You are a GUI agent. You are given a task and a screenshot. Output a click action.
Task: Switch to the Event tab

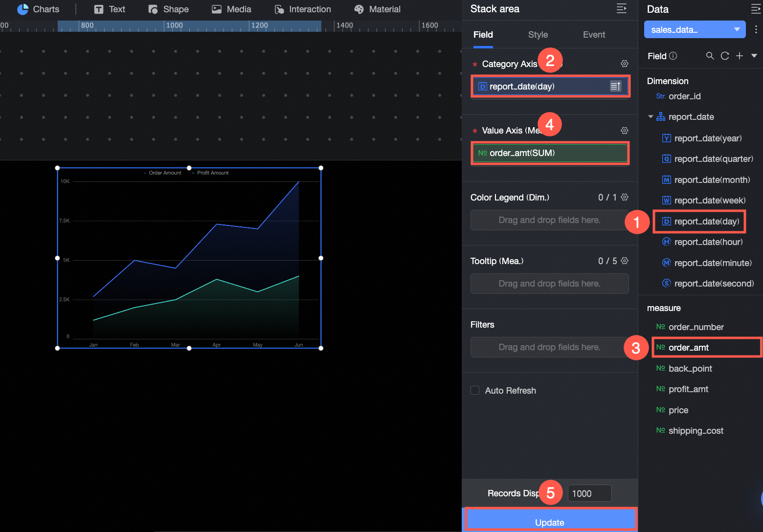(594, 35)
